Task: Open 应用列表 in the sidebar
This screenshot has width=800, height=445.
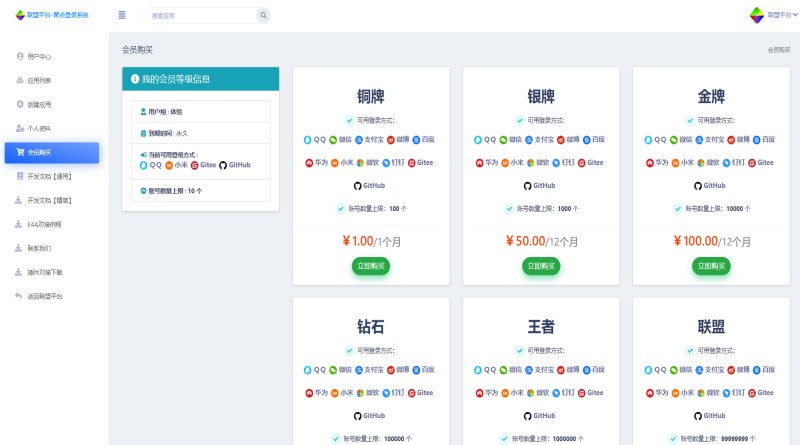Action: [39, 81]
